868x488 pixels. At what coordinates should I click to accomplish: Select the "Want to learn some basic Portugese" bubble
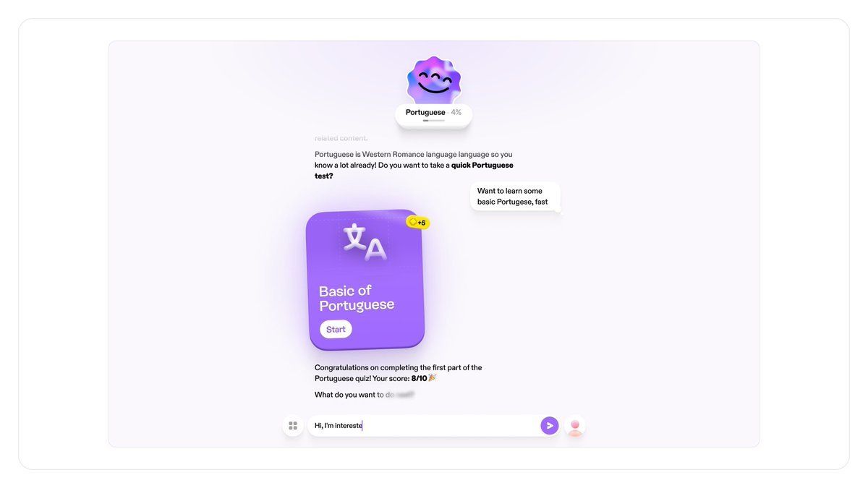pos(515,197)
